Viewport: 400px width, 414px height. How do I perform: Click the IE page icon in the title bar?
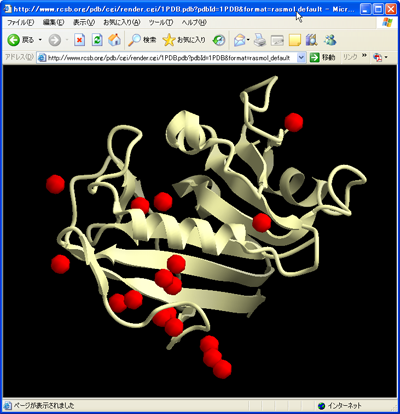[8, 9]
